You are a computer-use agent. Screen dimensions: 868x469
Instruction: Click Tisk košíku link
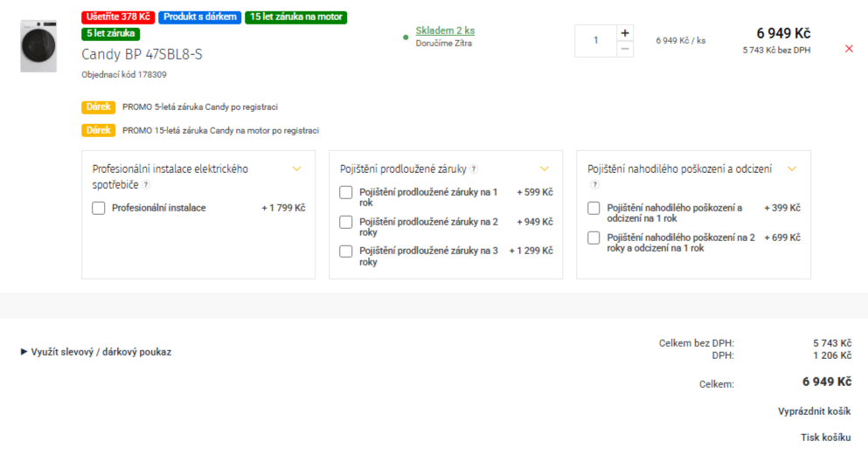pyautogui.click(x=825, y=438)
